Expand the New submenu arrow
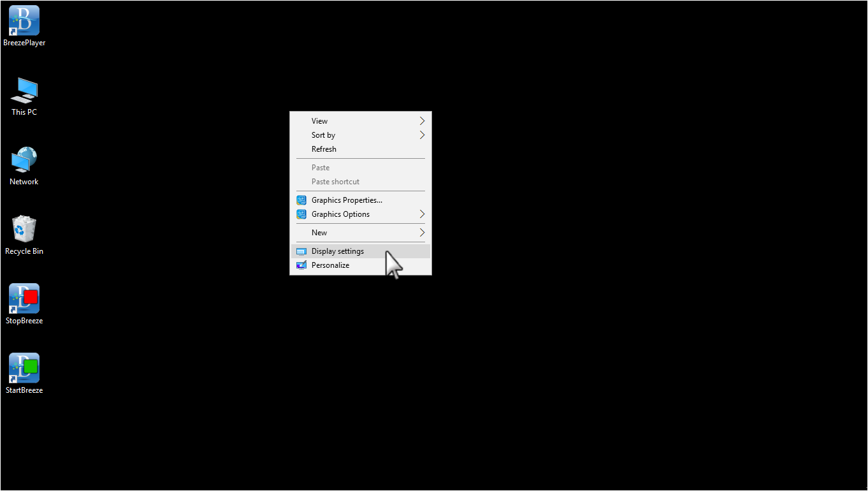The width and height of the screenshot is (868, 491). [422, 233]
